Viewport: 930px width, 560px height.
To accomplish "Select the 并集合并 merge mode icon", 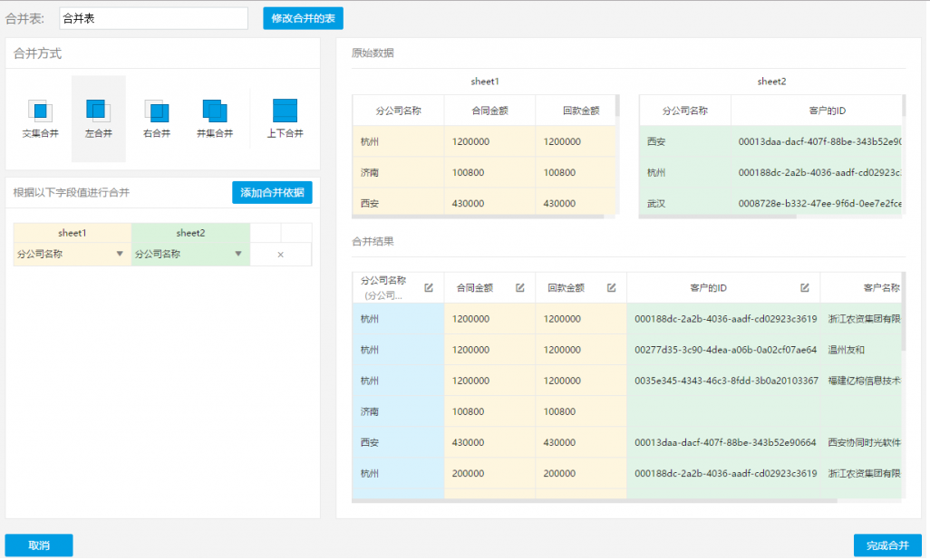I will [x=215, y=111].
